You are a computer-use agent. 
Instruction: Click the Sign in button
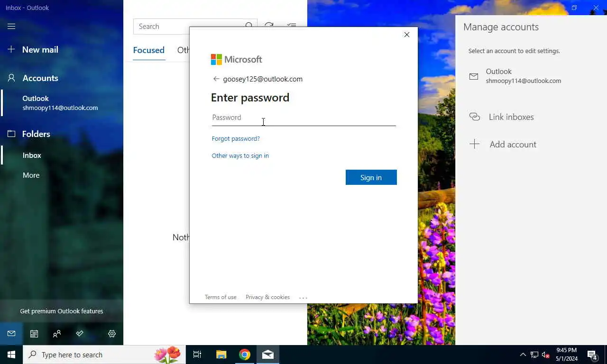click(x=371, y=177)
